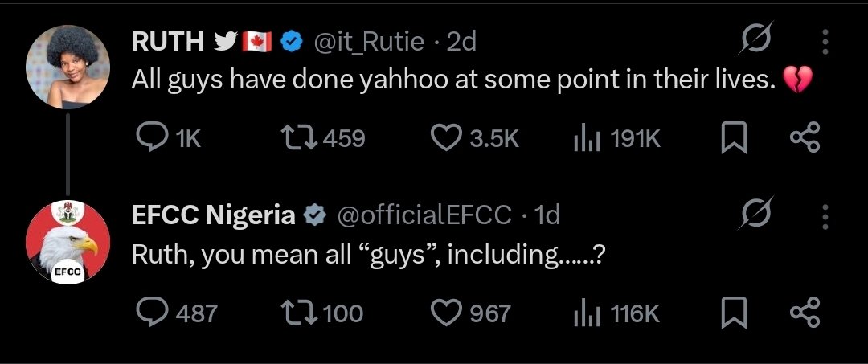This screenshot has height=364, width=868.
Task: Open Grok icon on Ruth's tweet
Action: pyautogui.click(x=755, y=39)
